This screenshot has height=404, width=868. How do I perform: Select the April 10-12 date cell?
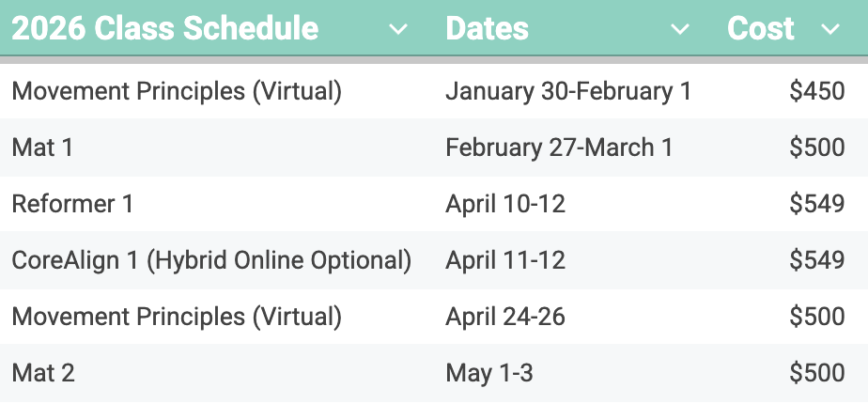(505, 204)
